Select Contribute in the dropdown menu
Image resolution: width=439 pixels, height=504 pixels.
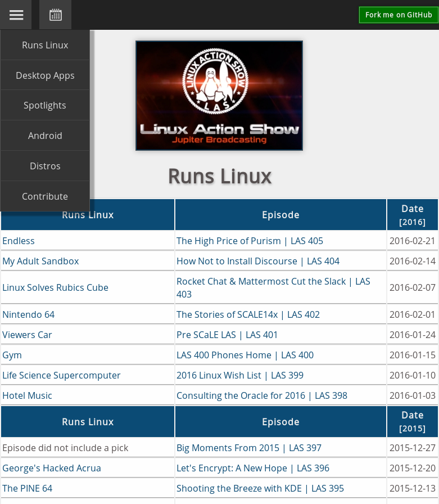(x=45, y=196)
